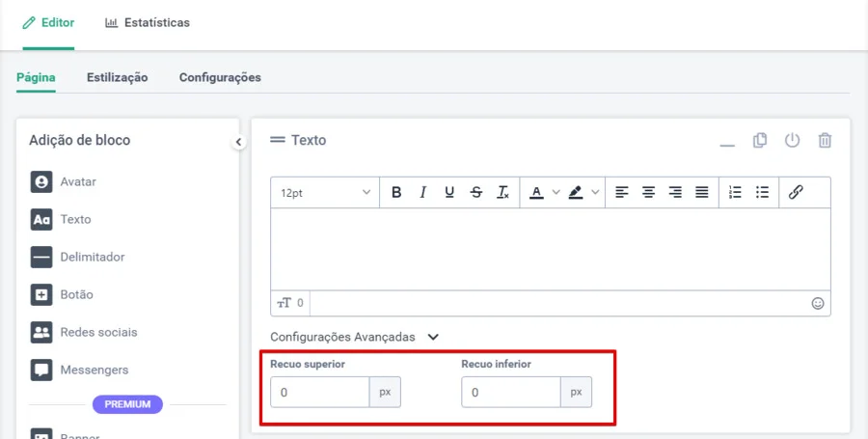Screen dimensions: 868x439
Task: Insert emoji using the smiley icon
Action: click(x=818, y=303)
